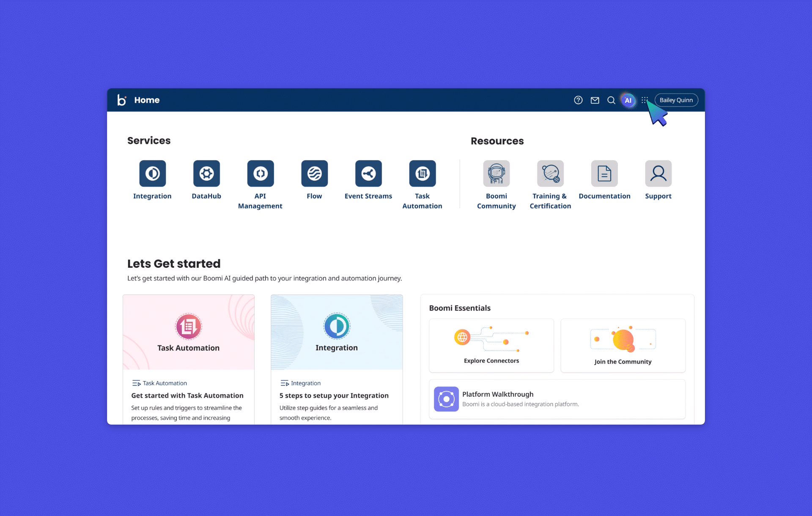Select the Task Automation card banner

point(189,332)
